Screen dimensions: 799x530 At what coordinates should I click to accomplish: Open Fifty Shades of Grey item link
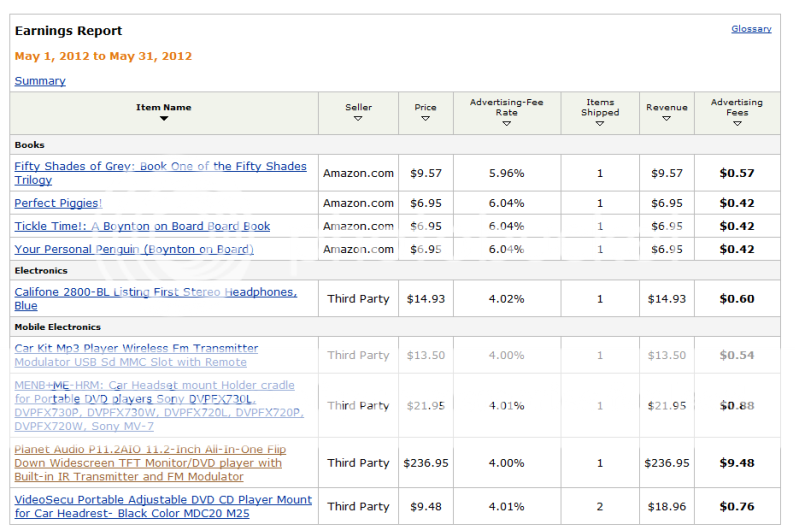(161, 173)
